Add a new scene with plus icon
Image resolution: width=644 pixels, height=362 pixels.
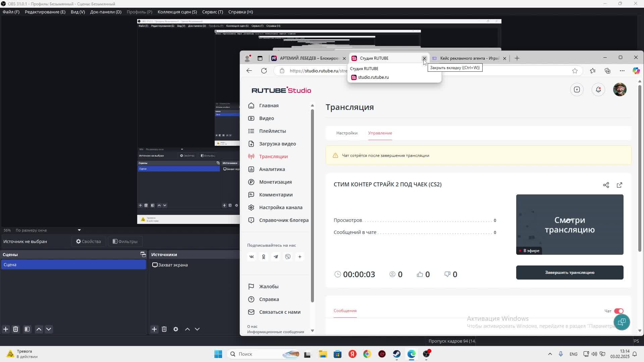[6, 329]
